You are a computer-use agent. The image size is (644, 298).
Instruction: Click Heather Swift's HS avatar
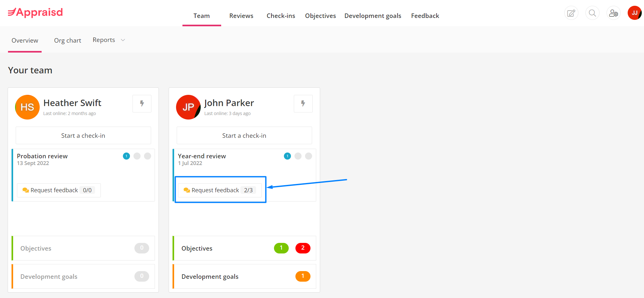coord(27,107)
